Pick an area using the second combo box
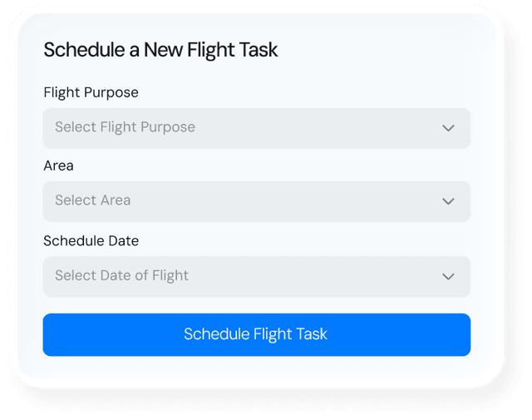Viewport: 532px width, 420px height. 256,201
